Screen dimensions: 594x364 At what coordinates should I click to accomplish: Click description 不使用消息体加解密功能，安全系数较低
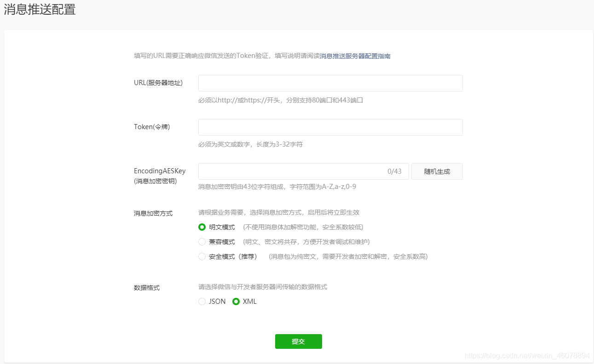[x=303, y=227]
